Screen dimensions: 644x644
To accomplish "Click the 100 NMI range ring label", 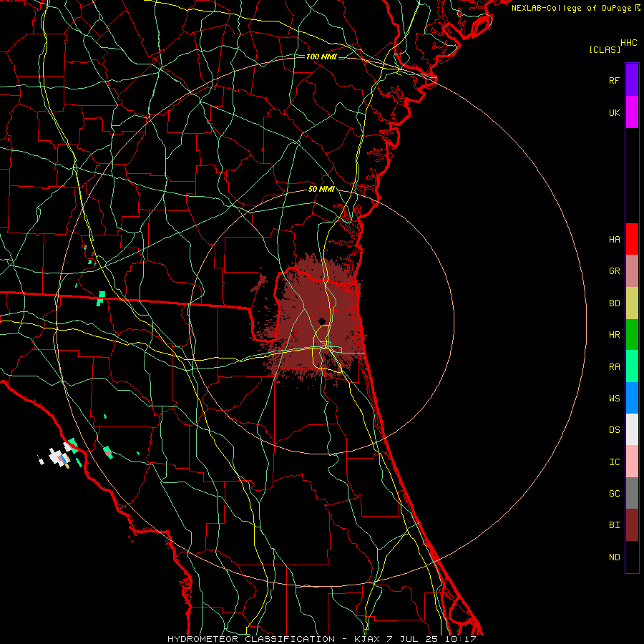I will [x=321, y=57].
